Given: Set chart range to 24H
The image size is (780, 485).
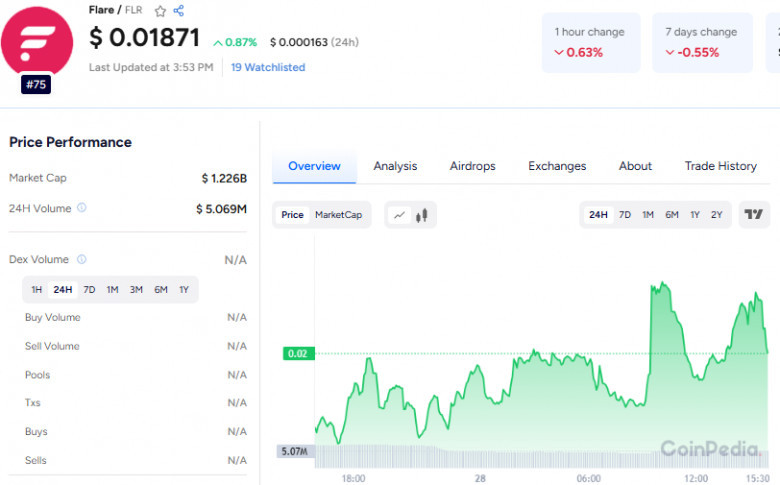Looking at the screenshot, I should coord(598,215).
